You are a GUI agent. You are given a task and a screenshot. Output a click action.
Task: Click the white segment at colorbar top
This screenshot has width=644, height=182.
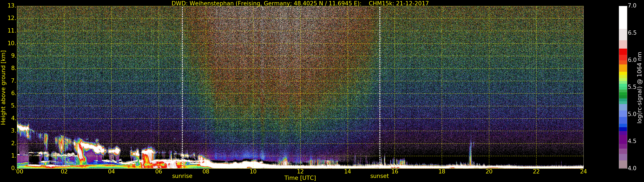(623, 18)
